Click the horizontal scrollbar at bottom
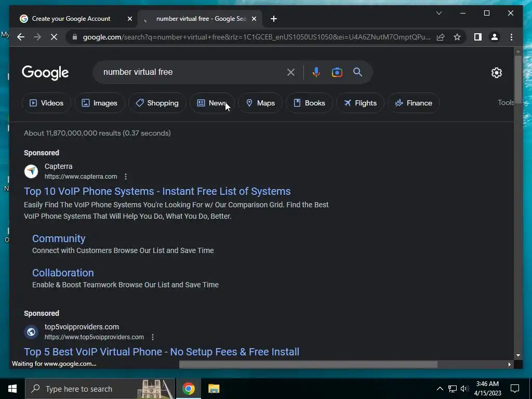The image size is (532, 399). (x=308, y=364)
